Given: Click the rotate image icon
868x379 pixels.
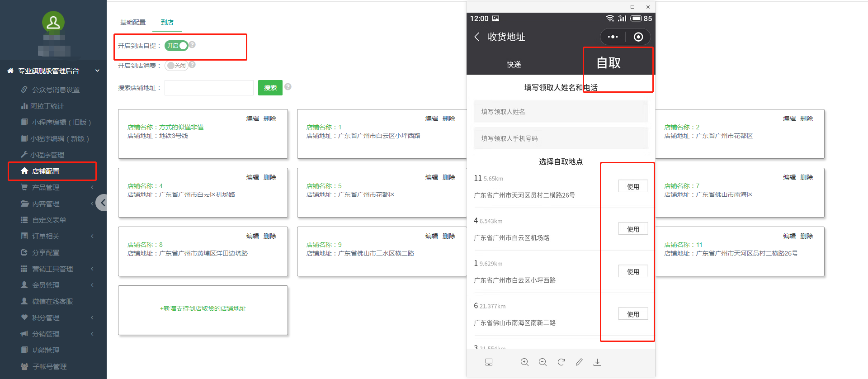Looking at the screenshot, I should click(x=561, y=362).
